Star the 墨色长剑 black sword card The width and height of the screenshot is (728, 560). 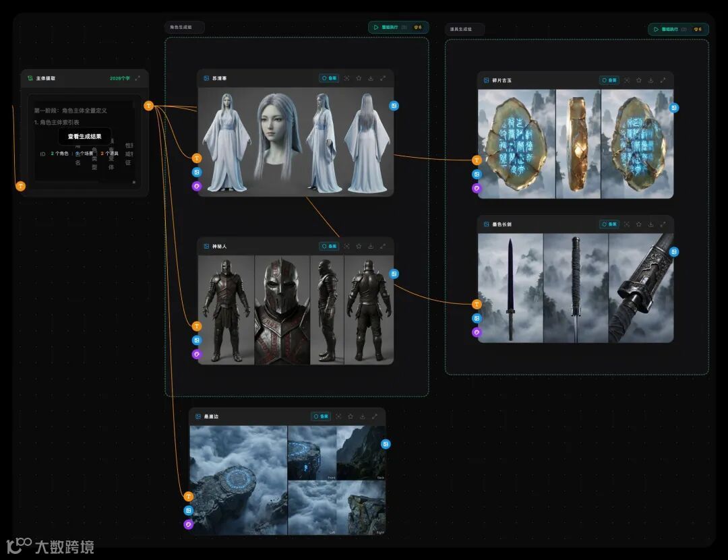tap(639, 224)
